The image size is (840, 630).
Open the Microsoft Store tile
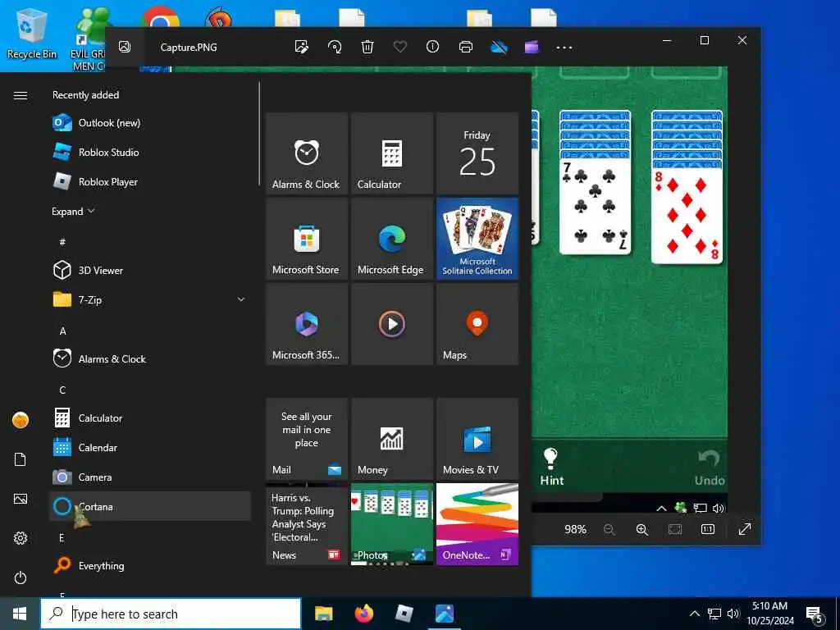tap(307, 239)
